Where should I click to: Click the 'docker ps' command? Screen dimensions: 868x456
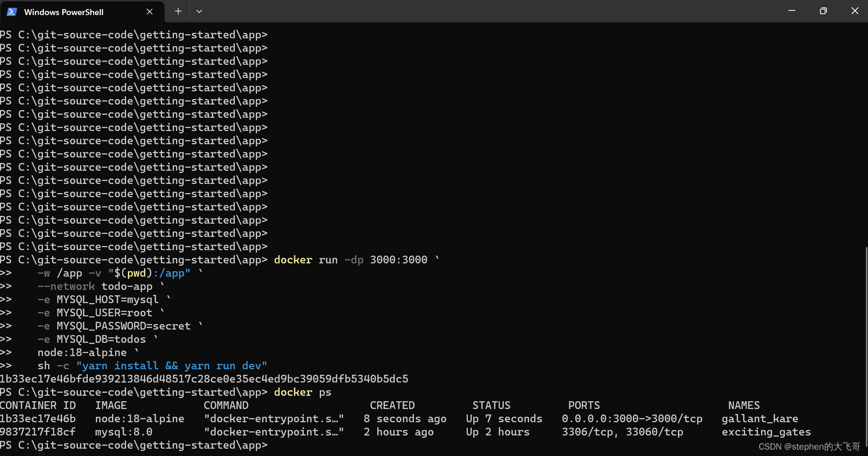click(x=303, y=392)
